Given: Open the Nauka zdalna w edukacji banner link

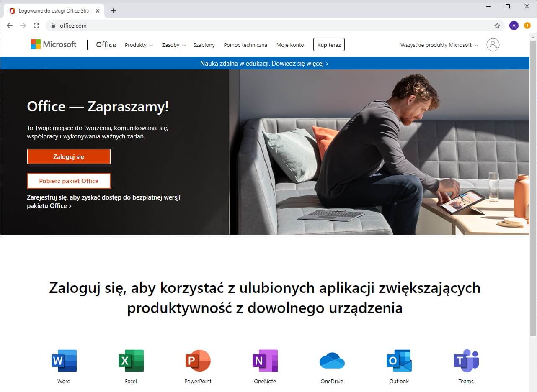Looking at the screenshot, I should click(265, 64).
